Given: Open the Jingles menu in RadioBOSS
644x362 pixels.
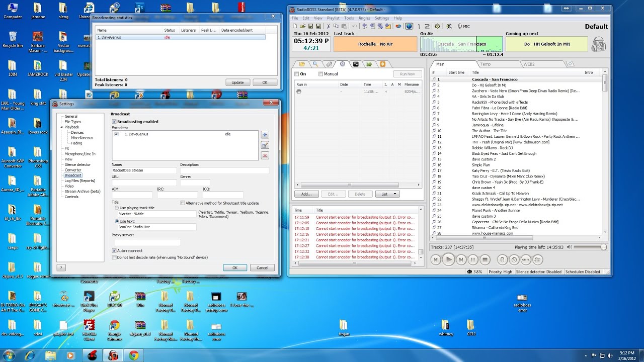Looking at the screenshot, I should pyautogui.click(x=364, y=18).
